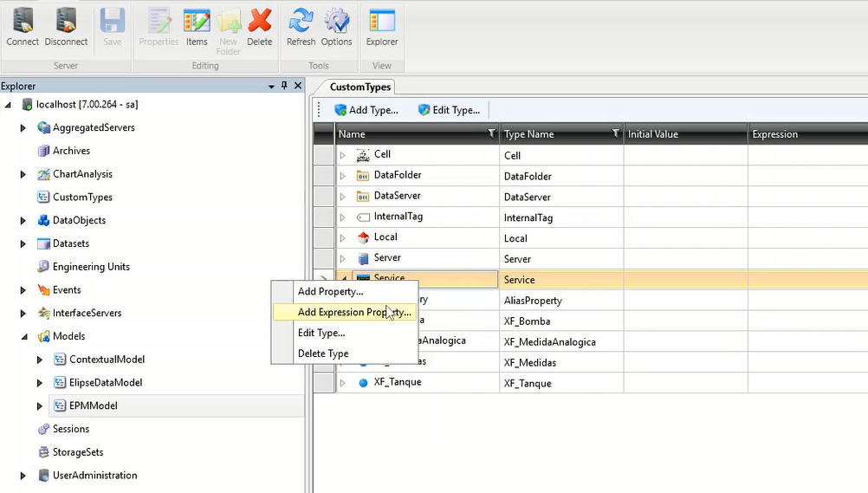
Task: Collapse the localhost server node
Action: pyautogui.click(x=8, y=105)
